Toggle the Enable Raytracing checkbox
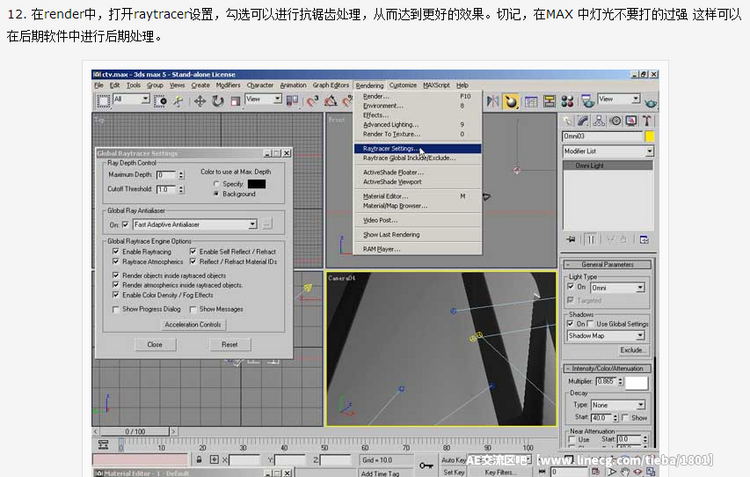This screenshot has width=750, height=477. (x=115, y=251)
